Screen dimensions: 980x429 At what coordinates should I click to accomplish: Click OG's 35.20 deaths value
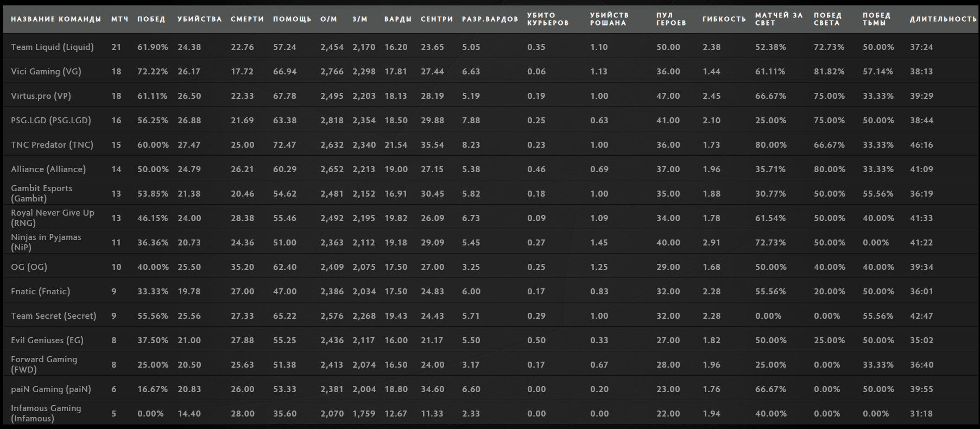(x=242, y=267)
